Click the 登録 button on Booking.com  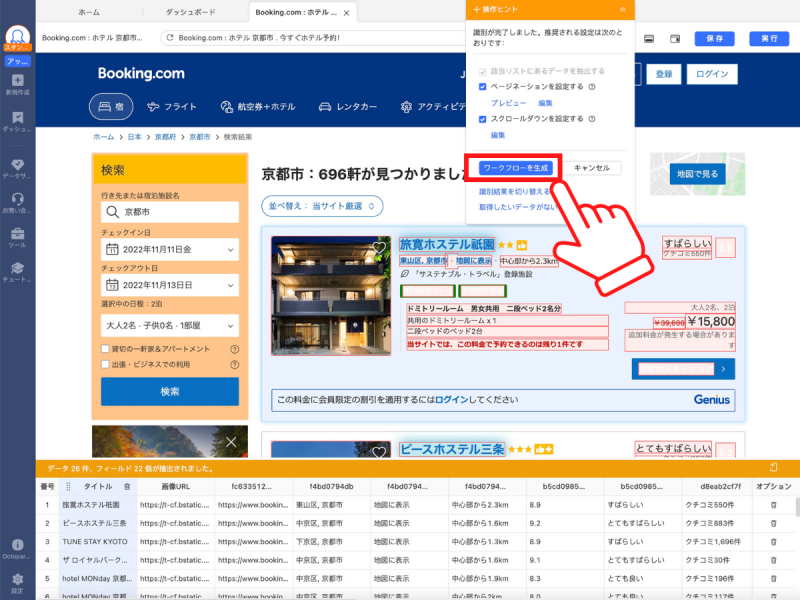point(664,74)
